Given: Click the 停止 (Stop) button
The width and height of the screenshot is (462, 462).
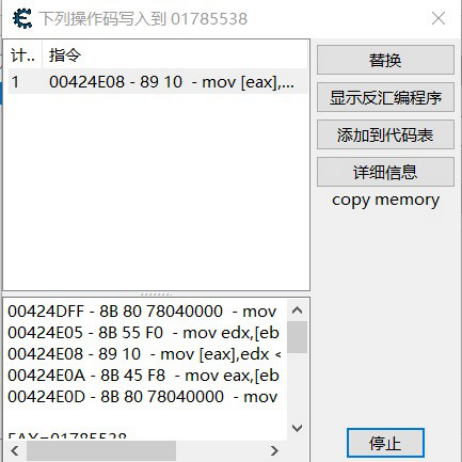Looking at the screenshot, I should (386, 443).
